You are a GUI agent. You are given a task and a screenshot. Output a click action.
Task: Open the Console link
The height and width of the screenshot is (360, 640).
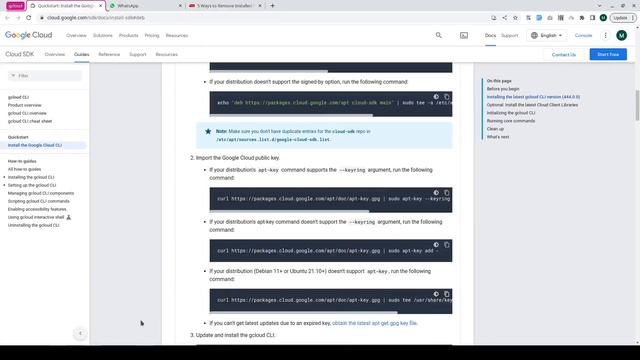coord(583,36)
